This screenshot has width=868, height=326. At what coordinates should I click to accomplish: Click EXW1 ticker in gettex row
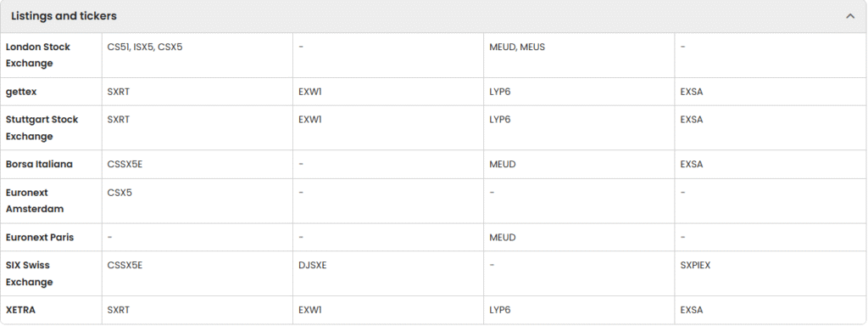click(x=310, y=92)
